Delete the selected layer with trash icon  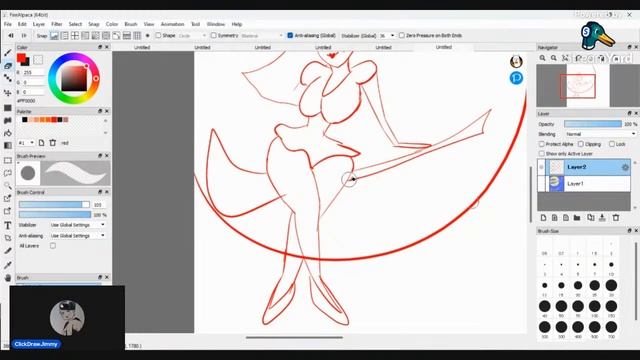[x=616, y=218]
